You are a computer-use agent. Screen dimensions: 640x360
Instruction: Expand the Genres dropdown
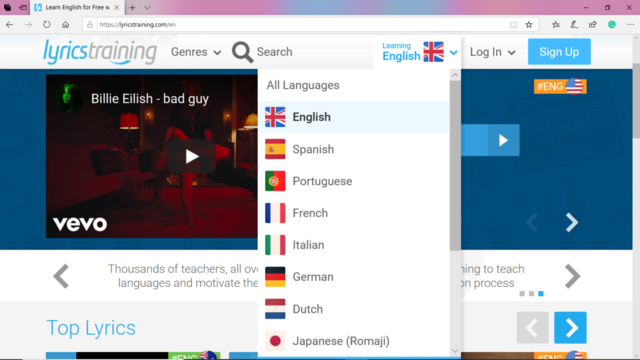click(x=196, y=52)
